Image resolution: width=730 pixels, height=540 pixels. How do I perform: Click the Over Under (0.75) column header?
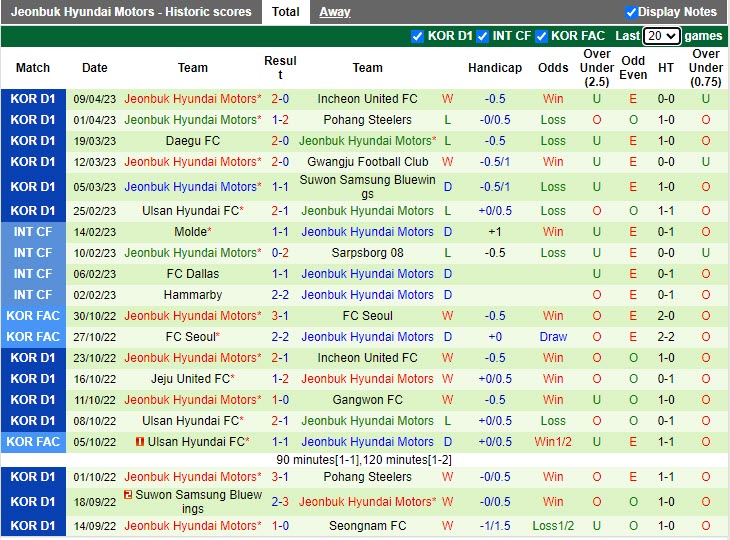click(x=706, y=68)
